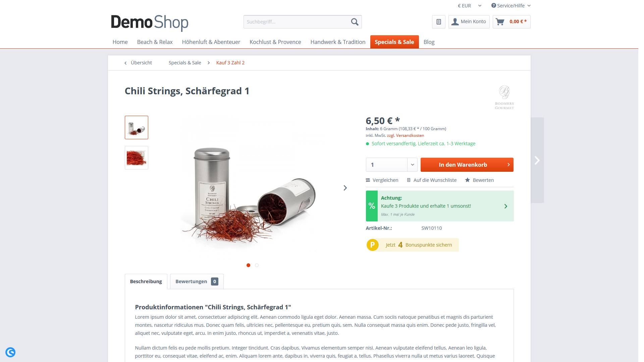Open the Kochlust & Provence menu item
The height and width of the screenshot is (362, 644).
[275, 42]
